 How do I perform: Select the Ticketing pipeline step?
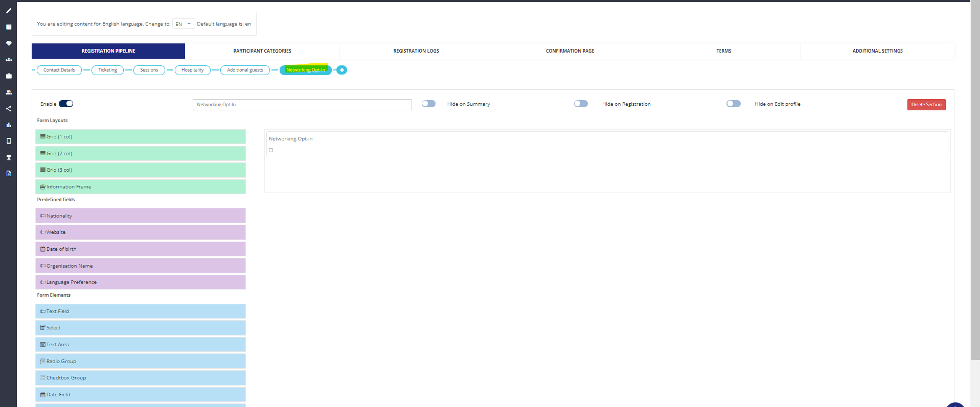coord(107,70)
